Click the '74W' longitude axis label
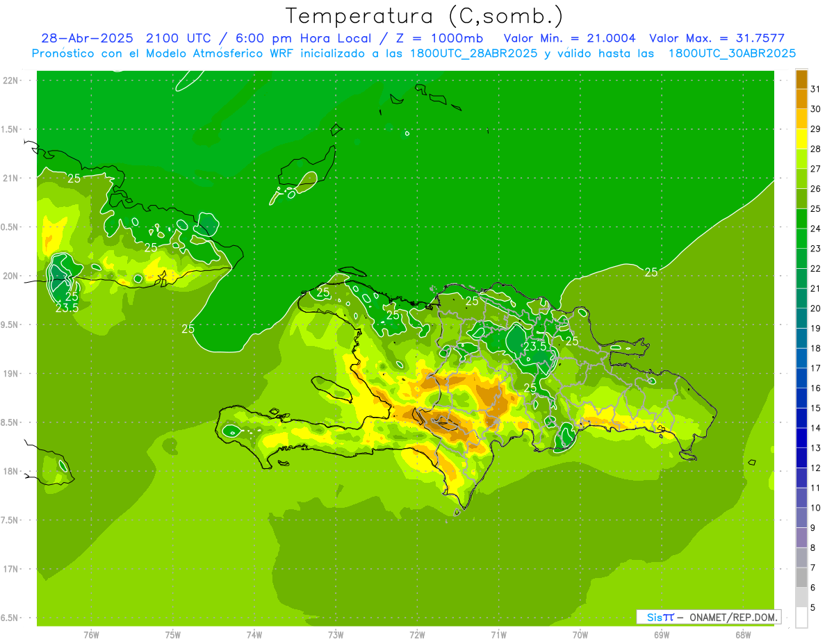Screen dimensions: 834x644 254,634
